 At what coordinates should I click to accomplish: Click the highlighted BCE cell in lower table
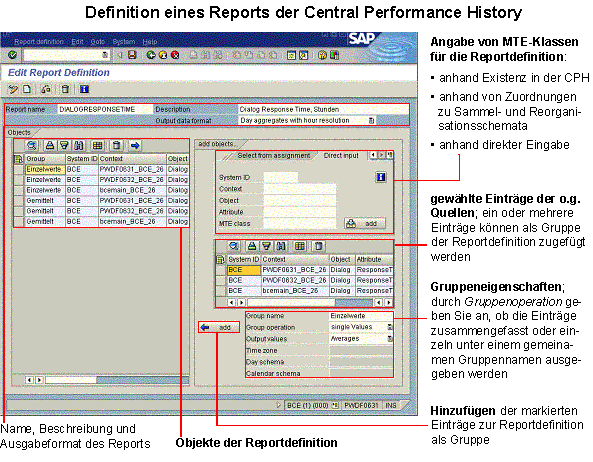click(x=244, y=270)
